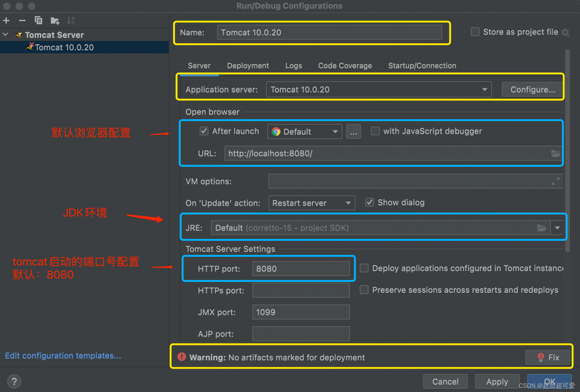580x392 pixels.
Task: Click Cancel button
Action: click(445, 382)
